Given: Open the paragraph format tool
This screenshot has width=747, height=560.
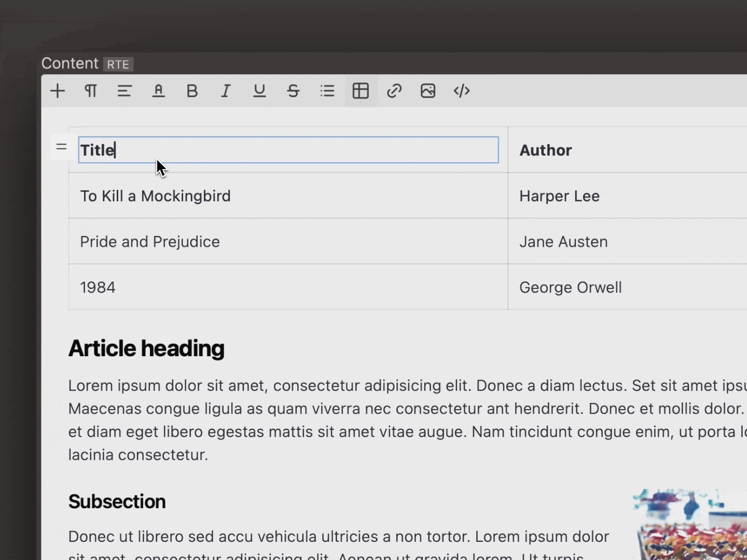Looking at the screenshot, I should (x=91, y=91).
